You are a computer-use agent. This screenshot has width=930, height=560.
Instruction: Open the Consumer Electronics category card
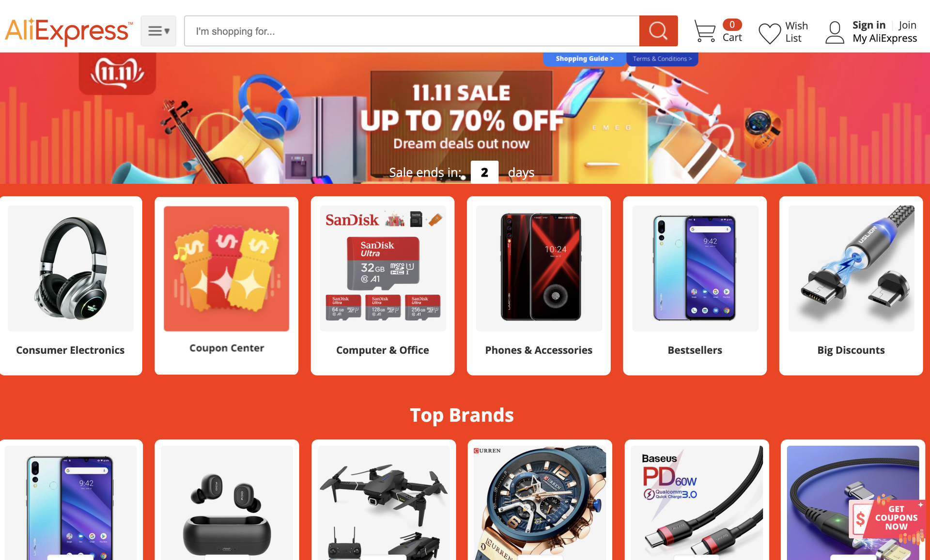pyautogui.click(x=71, y=286)
